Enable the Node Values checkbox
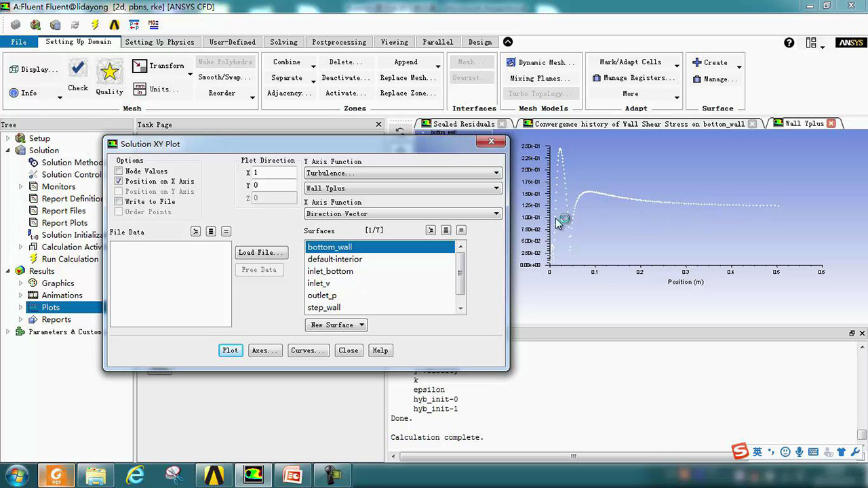 pyautogui.click(x=119, y=171)
